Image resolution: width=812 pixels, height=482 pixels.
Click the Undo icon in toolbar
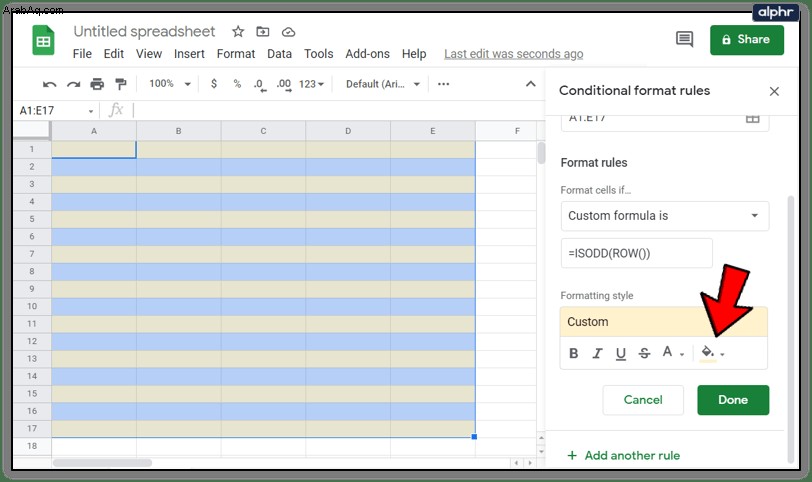tap(50, 84)
